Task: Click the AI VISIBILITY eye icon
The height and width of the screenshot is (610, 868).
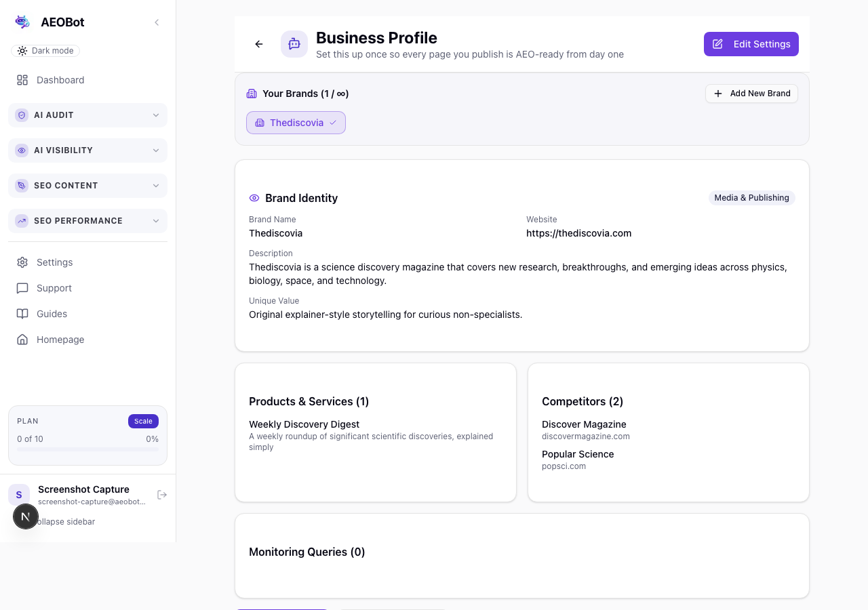Action: (22, 150)
